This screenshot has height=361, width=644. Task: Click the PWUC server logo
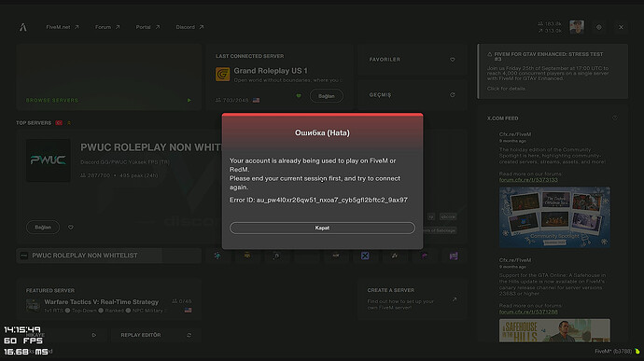(48, 160)
